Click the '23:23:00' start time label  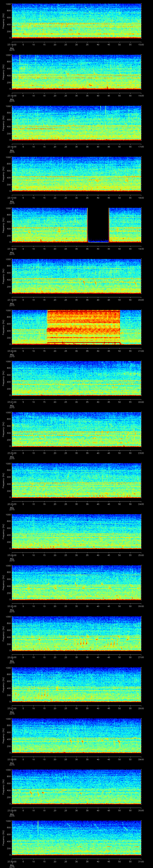coord(12,504)
